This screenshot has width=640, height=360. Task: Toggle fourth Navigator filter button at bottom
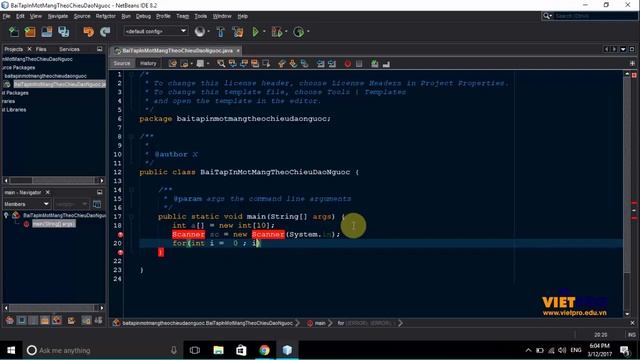coord(44,320)
